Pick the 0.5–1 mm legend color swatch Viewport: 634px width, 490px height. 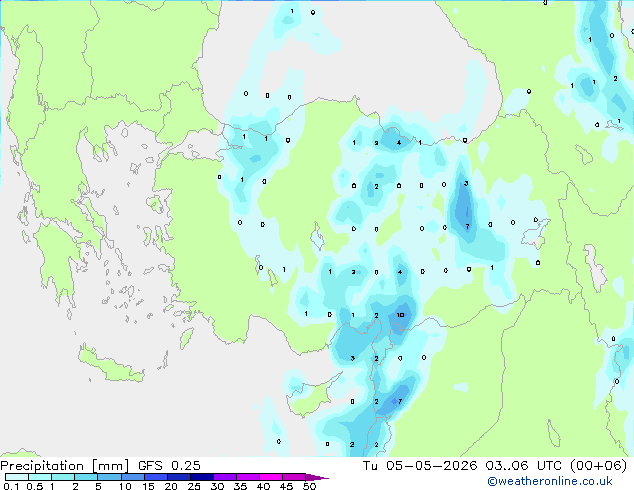(x=40, y=477)
